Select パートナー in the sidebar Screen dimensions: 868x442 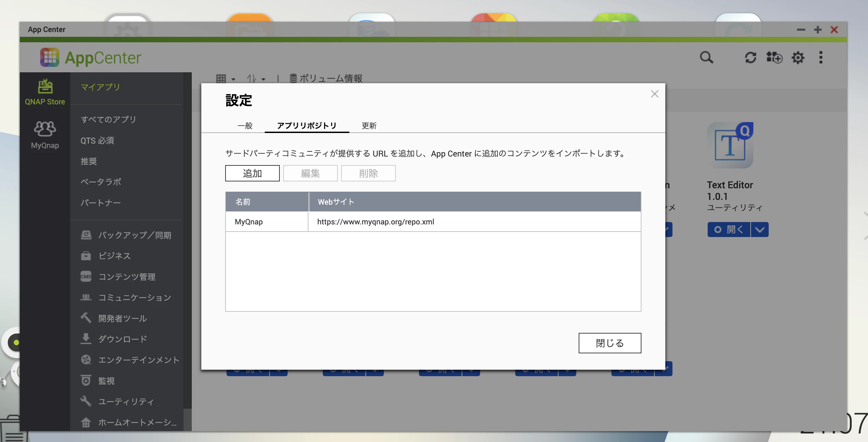click(x=101, y=203)
